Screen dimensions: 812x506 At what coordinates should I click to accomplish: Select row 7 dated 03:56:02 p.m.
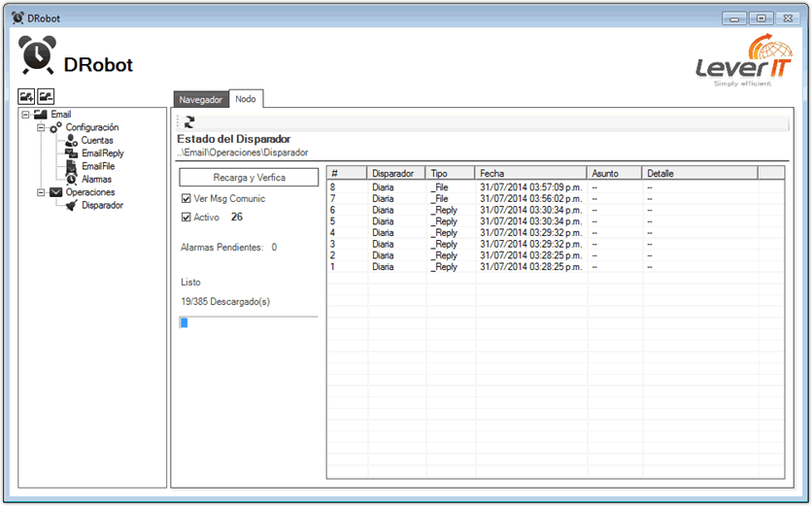pos(556,199)
